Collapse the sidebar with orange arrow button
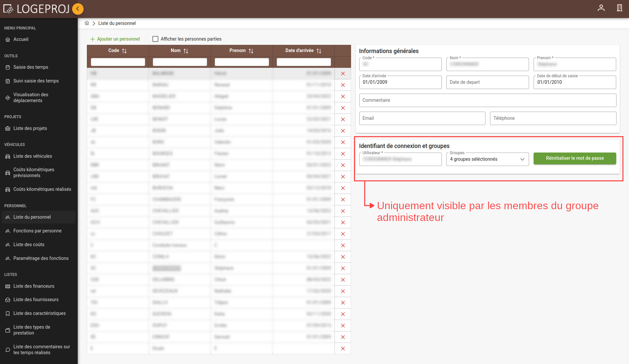Image resolution: width=629 pixels, height=364 pixels. click(x=78, y=9)
